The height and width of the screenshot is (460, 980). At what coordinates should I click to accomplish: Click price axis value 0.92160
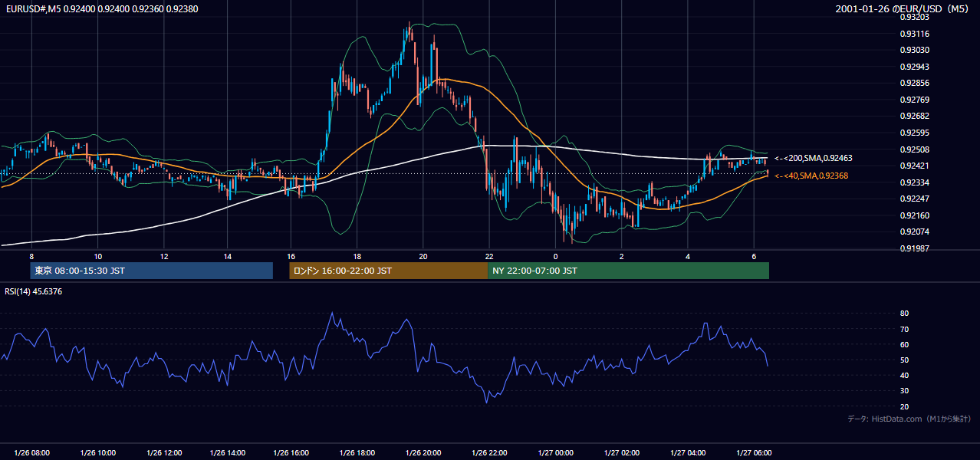pos(915,215)
